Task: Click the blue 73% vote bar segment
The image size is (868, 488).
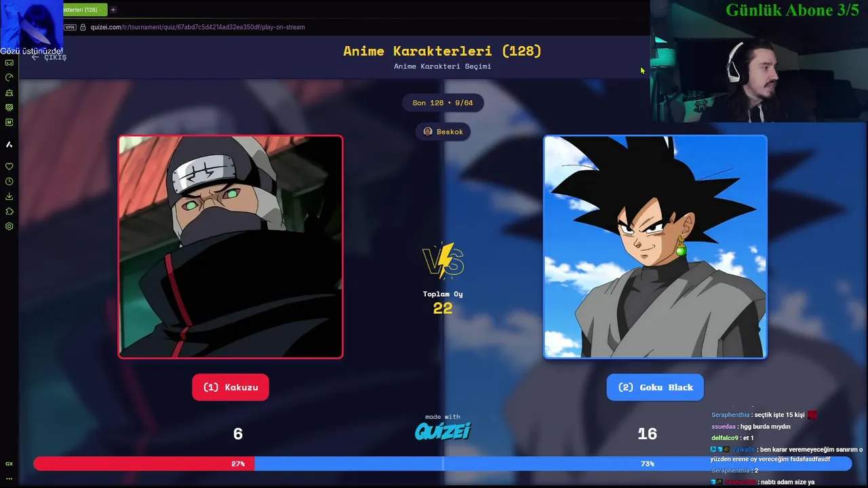Action: tap(553, 464)
